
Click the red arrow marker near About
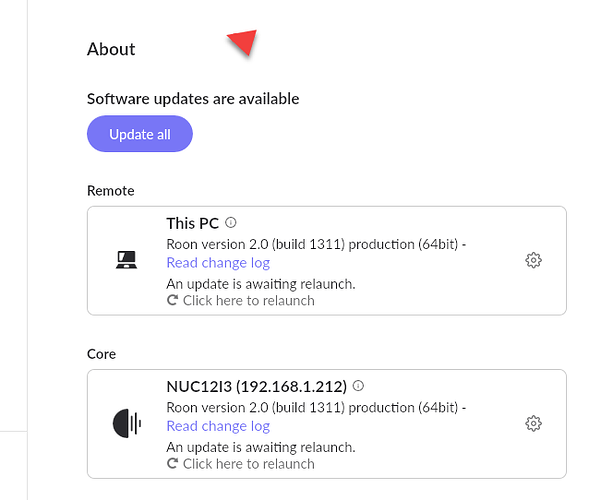coord(243,42)
